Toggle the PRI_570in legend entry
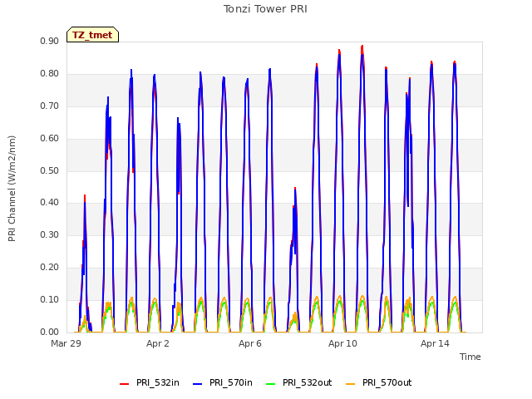The image size is (532, 399). (x=223, y=382)
